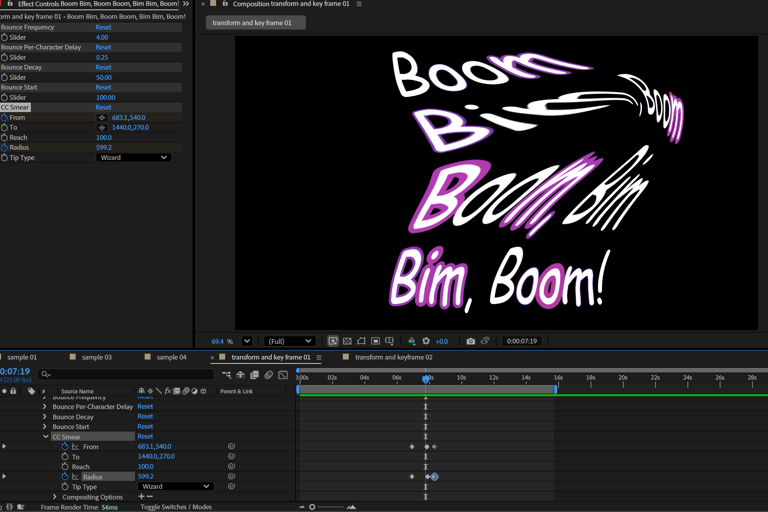
Task: Click zoom in mountains icon on timeline
Action: point(351,507)
